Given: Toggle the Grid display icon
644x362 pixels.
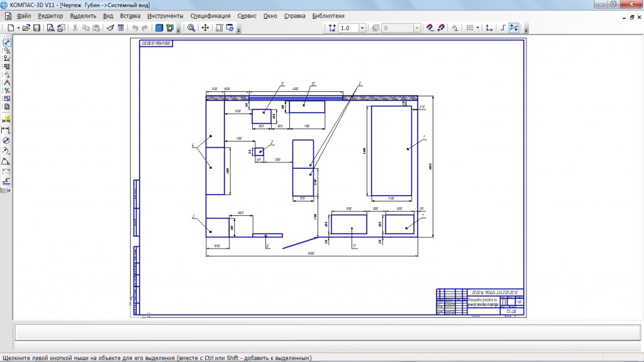Looking at the screenshot, I should coord(469,28).
